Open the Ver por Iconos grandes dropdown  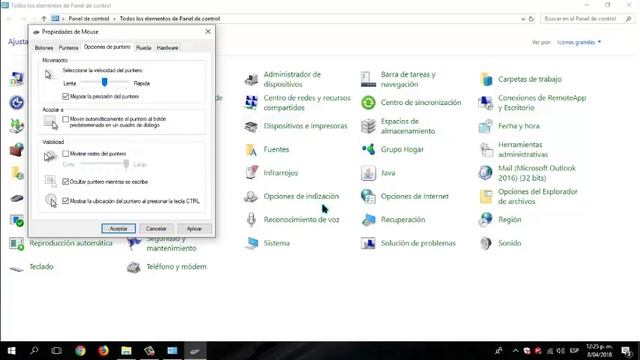pos(579,42)
